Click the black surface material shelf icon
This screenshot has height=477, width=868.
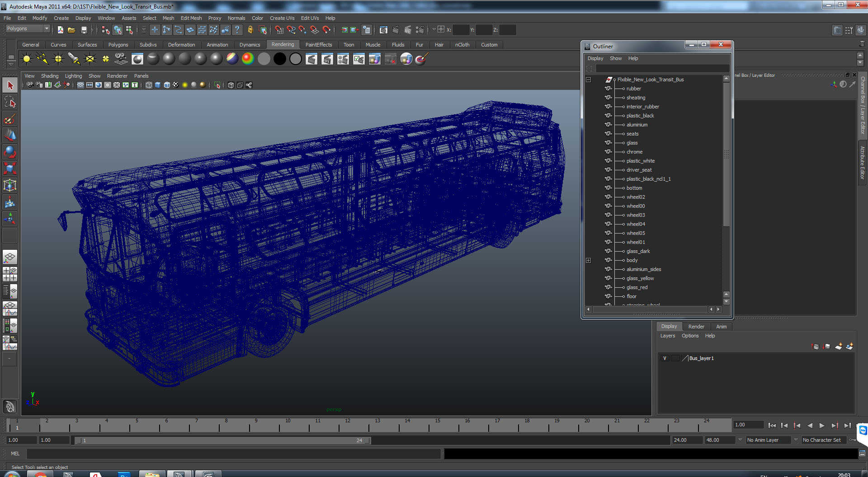(x=280, y=59)
